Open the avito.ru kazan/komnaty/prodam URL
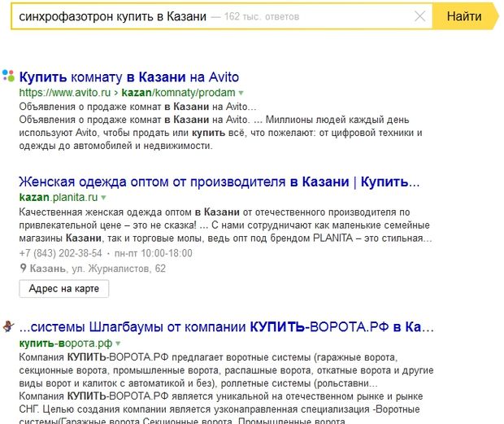 click(x=127, y=93)
